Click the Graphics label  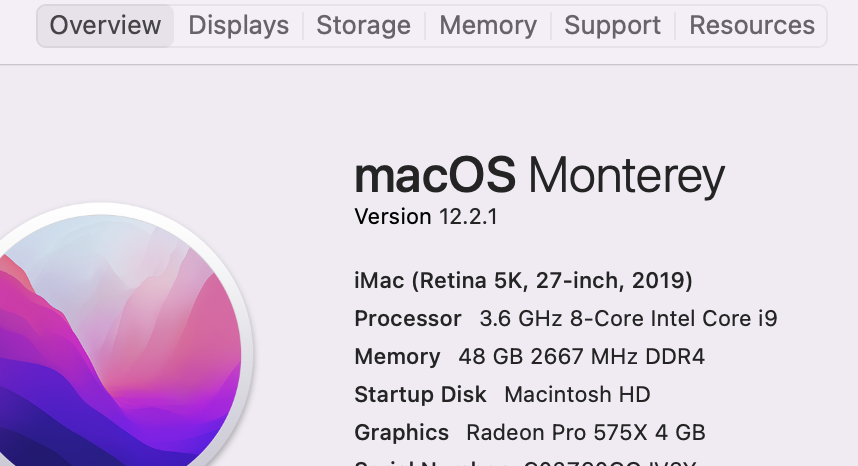tap(401, 432)
